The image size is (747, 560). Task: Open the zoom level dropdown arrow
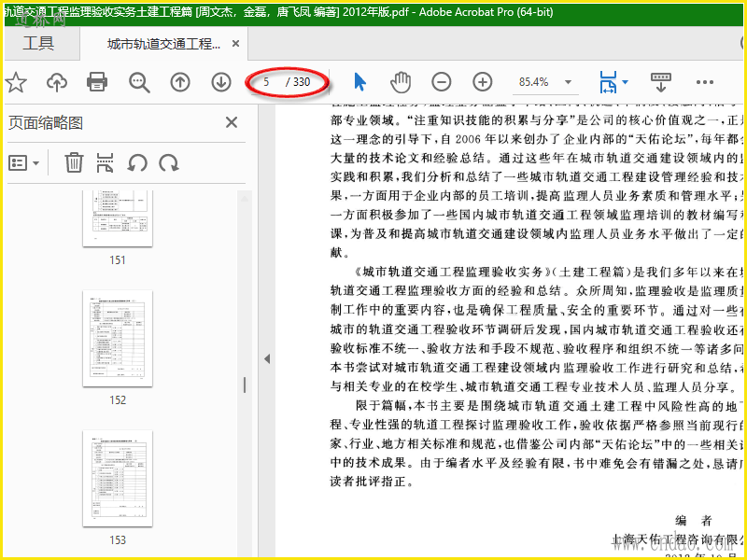tap(568, 82)
